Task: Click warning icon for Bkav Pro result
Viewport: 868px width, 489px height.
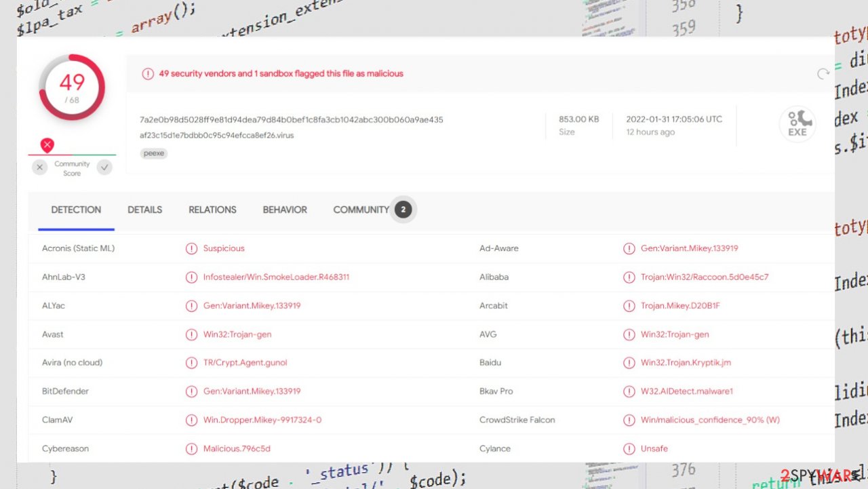Action: pyautogui.click(x=629, y=391)
